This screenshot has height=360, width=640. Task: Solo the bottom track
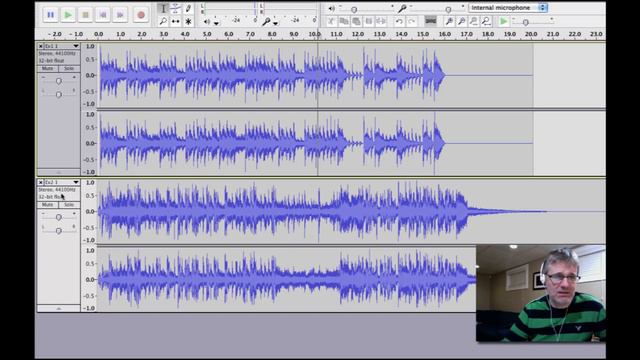pos(69,204)
